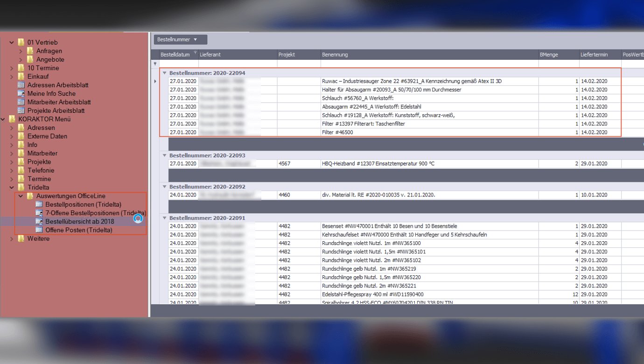
Task: Open the Bestellnummer grouping dropdown
Action: tap(180, 40)
